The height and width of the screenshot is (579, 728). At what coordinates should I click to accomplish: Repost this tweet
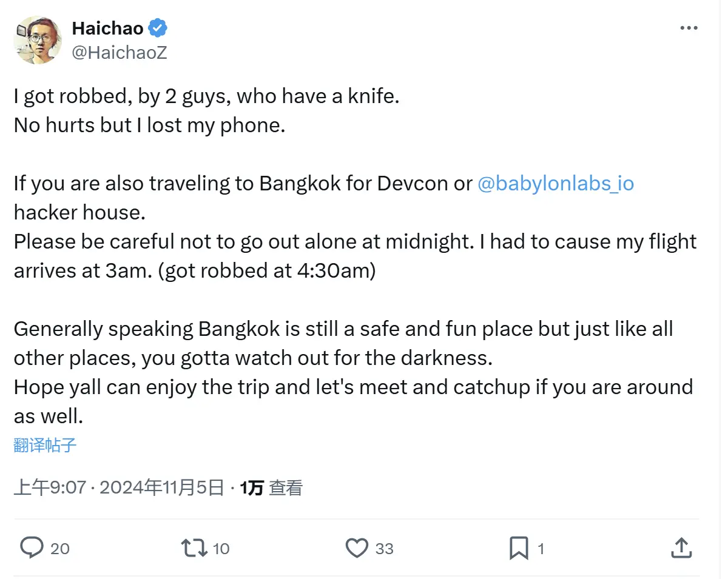pos(193,547)
